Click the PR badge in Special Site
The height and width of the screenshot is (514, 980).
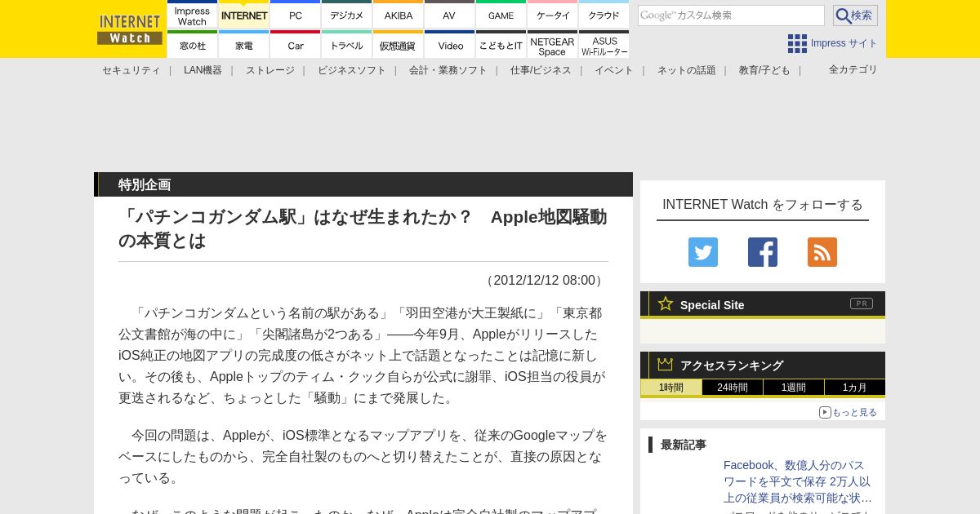tap(862, 304)
